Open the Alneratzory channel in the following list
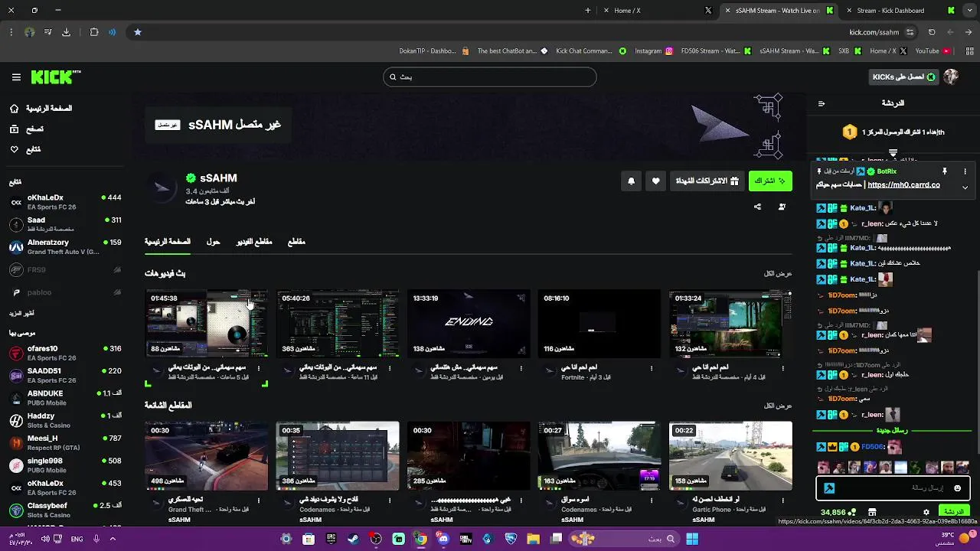Screen dimensions: 980x551 [x=64, y=246]
